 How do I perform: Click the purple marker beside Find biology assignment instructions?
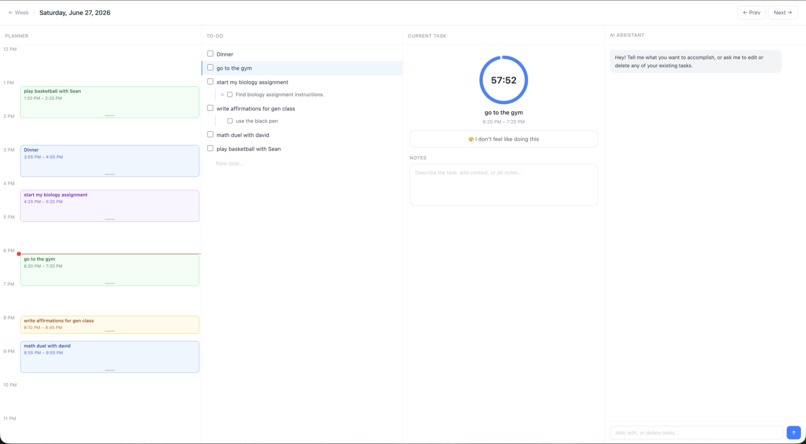pyautogui.click(x=222, y=95)
